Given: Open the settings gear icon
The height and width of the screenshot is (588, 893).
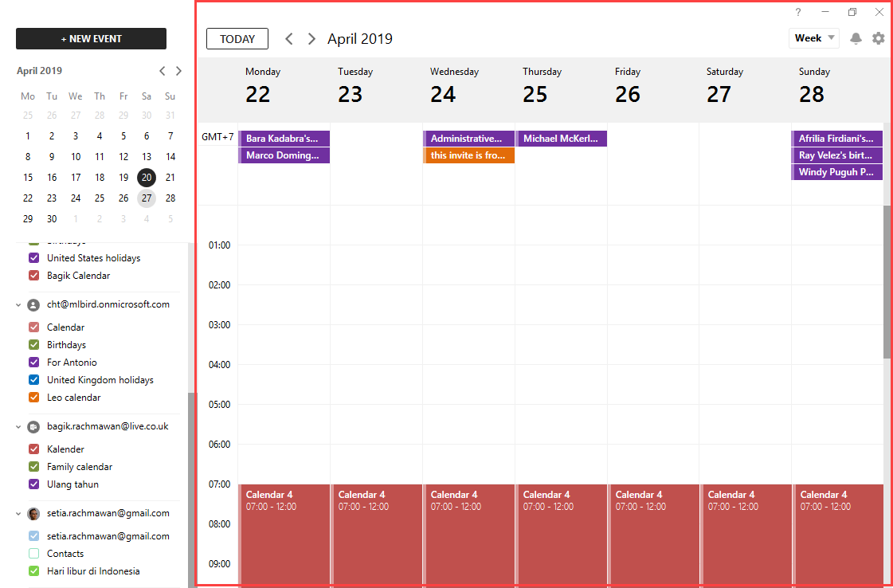Looking at the screenshot, I should pos(878,38).
